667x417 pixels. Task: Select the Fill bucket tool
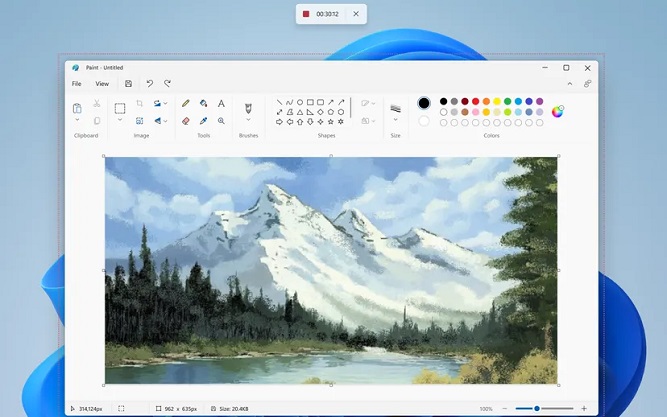point(204,103)
